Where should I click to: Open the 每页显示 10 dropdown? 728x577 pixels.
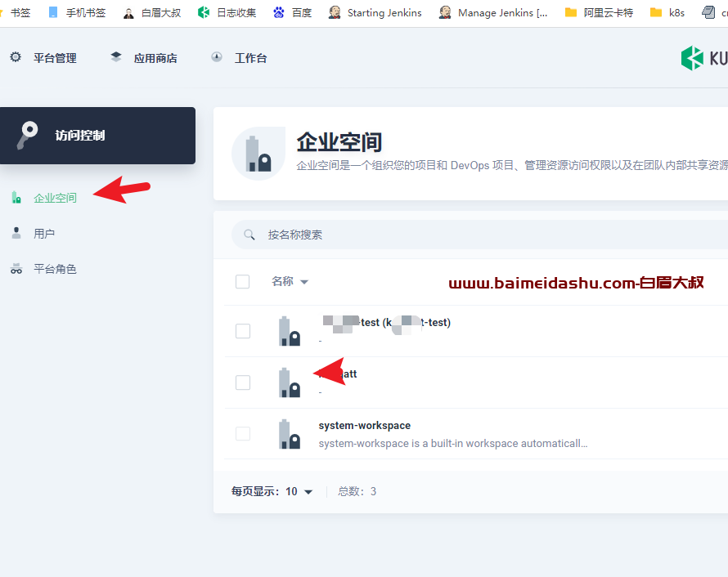[299, 492]
